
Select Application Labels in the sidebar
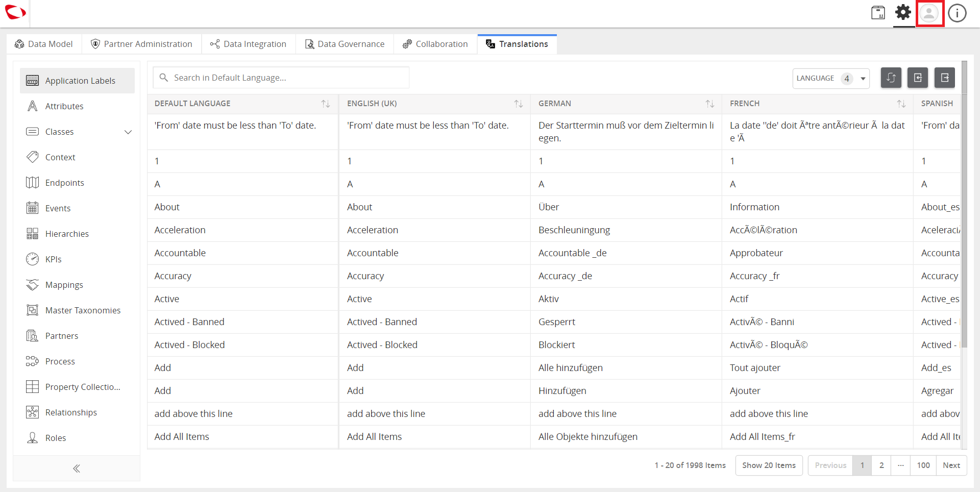tap(77, 81)
